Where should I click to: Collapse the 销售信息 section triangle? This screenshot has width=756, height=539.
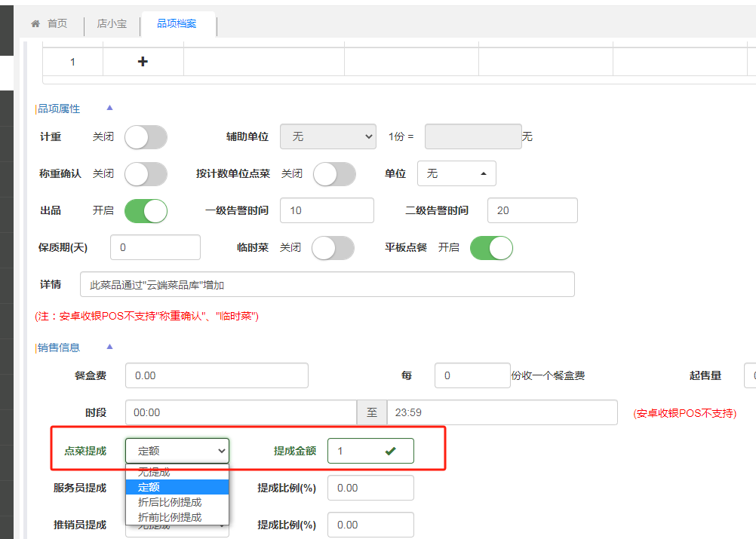109,347
